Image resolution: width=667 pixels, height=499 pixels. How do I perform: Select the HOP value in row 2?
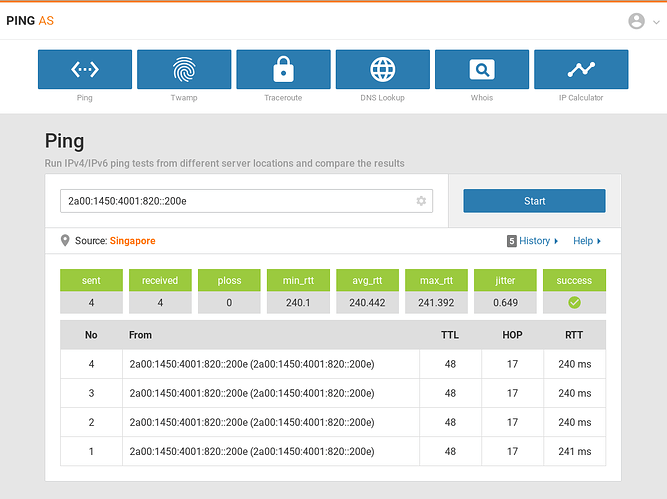click(x=513, y=422)
